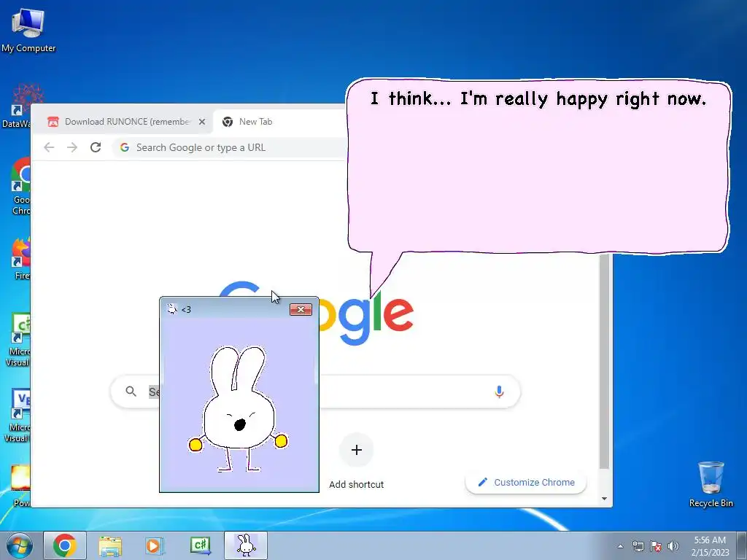Select the bunny app taskbar button
Viewport: 747px width, 560px height.
246,545
